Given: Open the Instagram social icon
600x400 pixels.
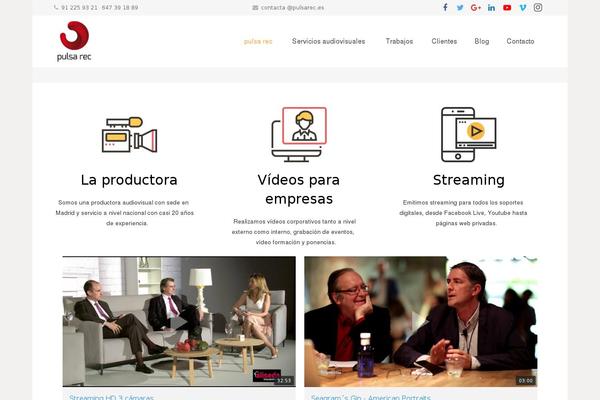Looking at the screenshot, I should (x=538, y=7).
